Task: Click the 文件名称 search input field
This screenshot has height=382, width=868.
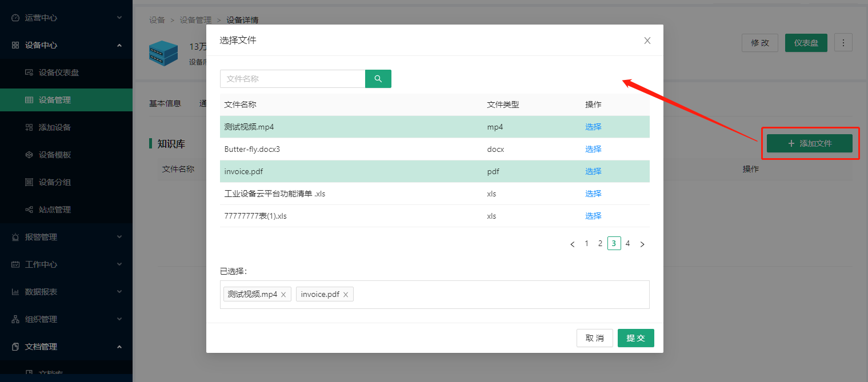Action: (x=292, y=79)
